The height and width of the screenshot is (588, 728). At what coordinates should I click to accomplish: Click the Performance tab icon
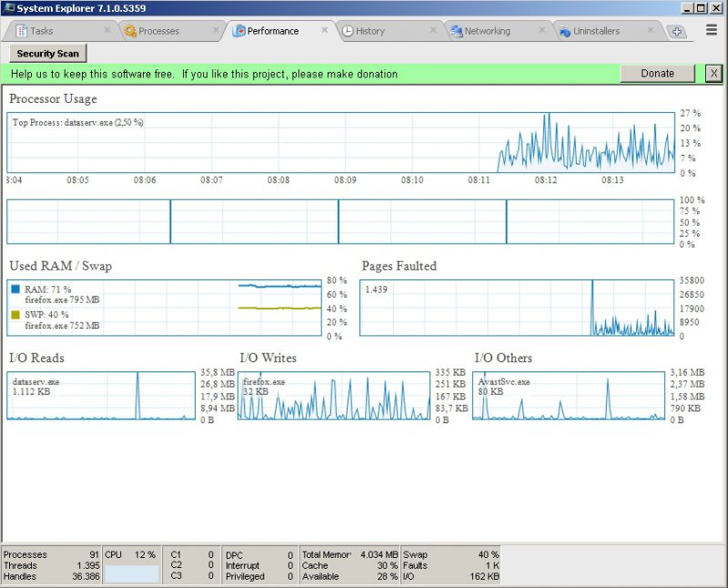pyautogui.click(x=238, y=31)
